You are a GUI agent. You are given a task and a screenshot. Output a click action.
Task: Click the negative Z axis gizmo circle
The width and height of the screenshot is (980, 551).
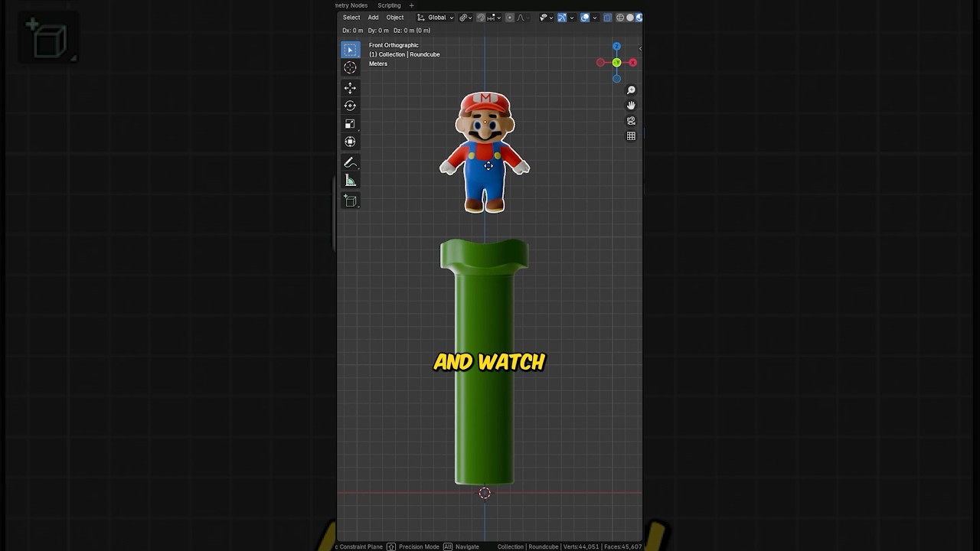click(x=616, y=78)
